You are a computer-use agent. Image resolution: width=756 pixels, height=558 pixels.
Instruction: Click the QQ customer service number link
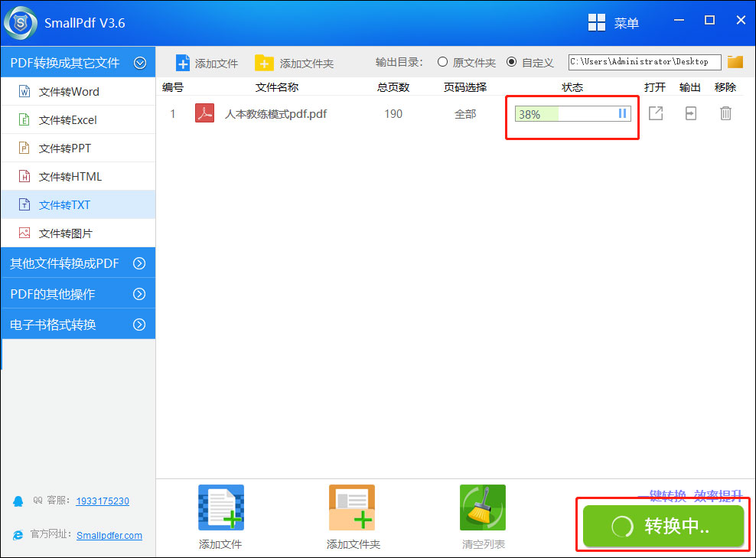[x=103, y=501]
